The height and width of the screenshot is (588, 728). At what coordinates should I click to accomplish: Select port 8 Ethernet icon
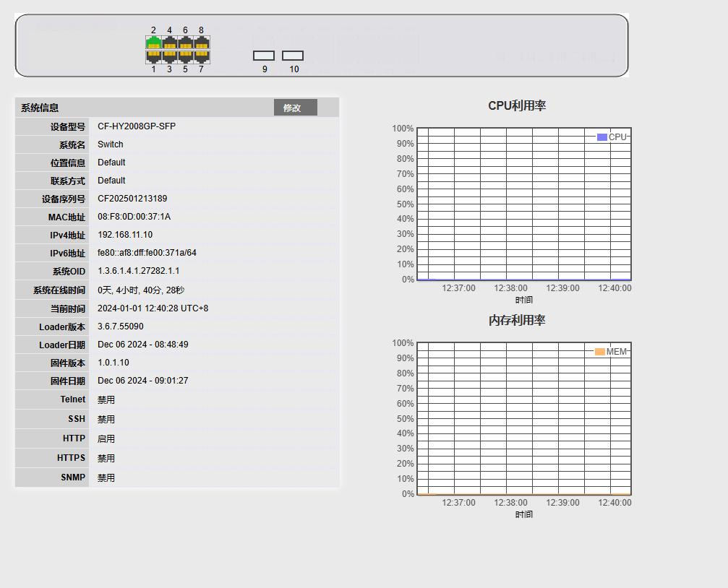point(201,43)
